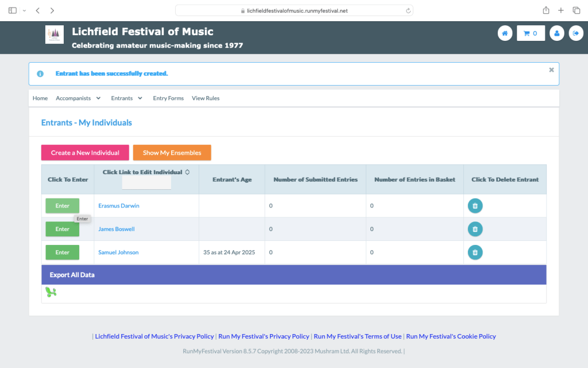588x368 pixels.
Task: Click the Create a New Individual button
Action: [85, 153]
